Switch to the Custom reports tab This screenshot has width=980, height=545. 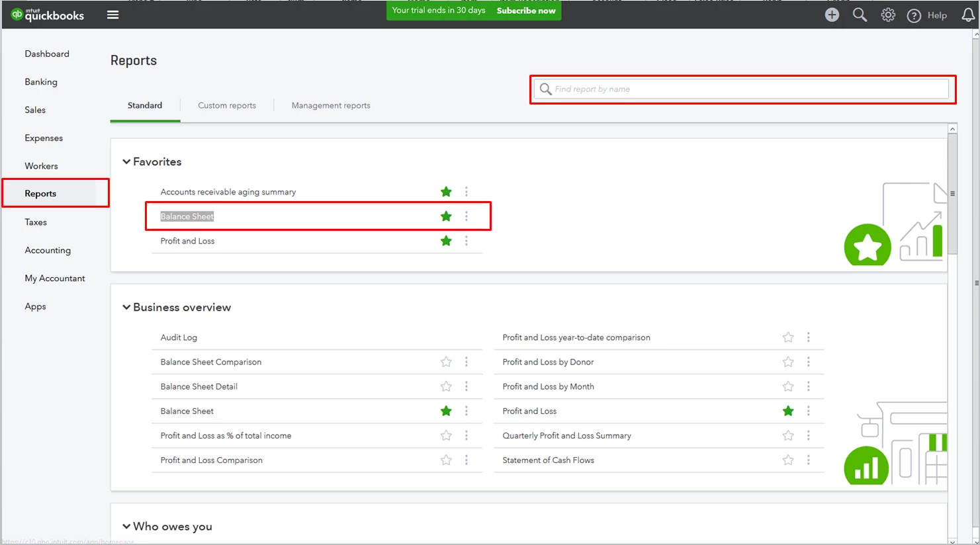click(227, 105)
